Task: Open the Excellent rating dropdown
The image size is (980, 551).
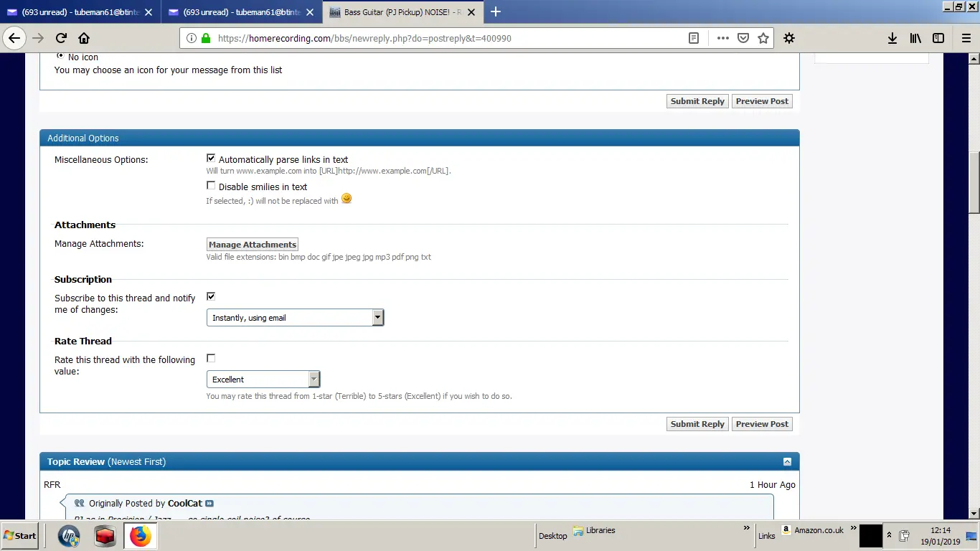Action: pos(263,380)
